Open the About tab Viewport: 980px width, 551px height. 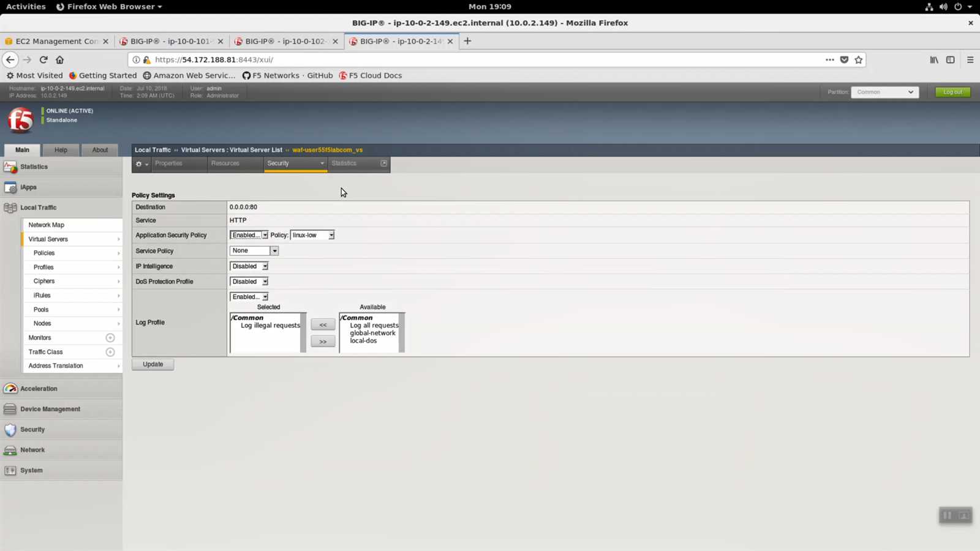(x=100, y=150)
